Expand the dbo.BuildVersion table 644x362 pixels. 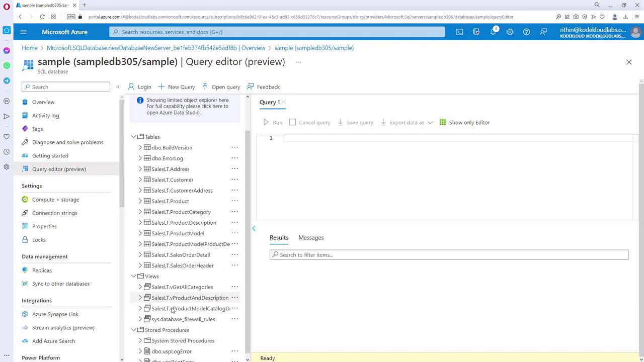[140, 147]
